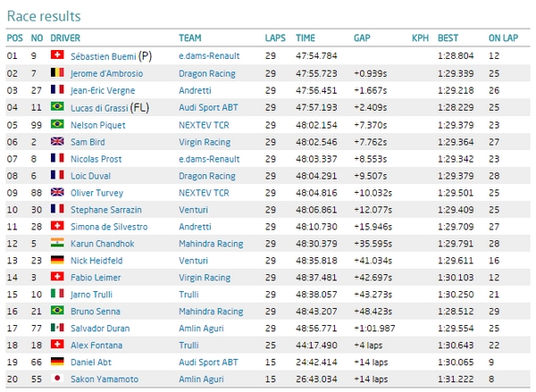Click fastest lap value 1:28.229
The height and width of the screenshot is (392, 536).
pyautogui.click(x=456, y=108)
